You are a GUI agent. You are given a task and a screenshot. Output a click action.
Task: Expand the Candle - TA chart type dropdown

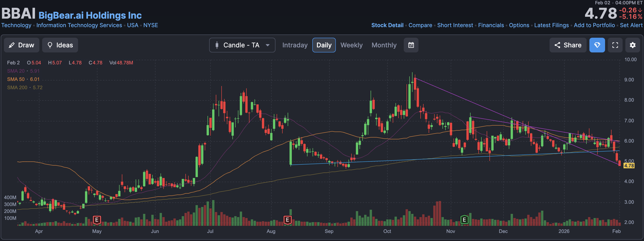tap(242, 45)
